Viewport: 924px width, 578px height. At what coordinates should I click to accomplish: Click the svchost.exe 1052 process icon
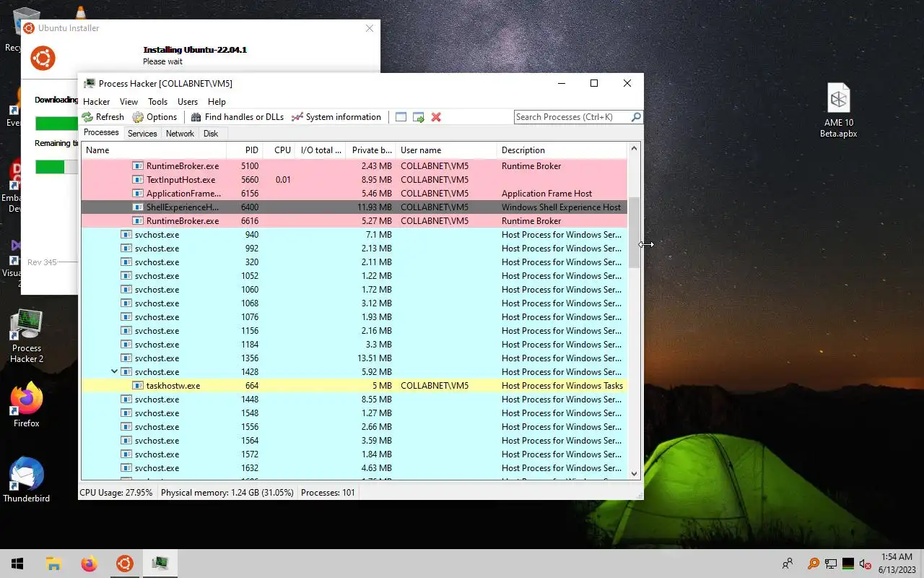coord(126,276)
